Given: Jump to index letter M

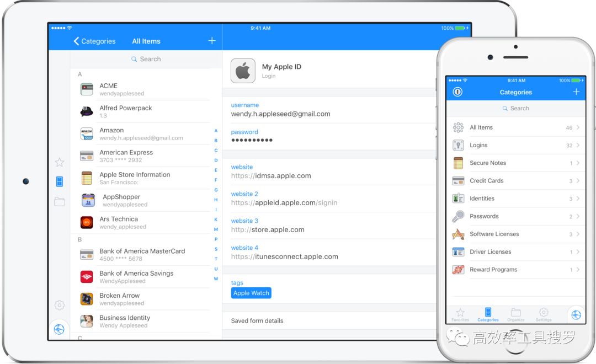Looking at the screenshot, I should (216, 229).
